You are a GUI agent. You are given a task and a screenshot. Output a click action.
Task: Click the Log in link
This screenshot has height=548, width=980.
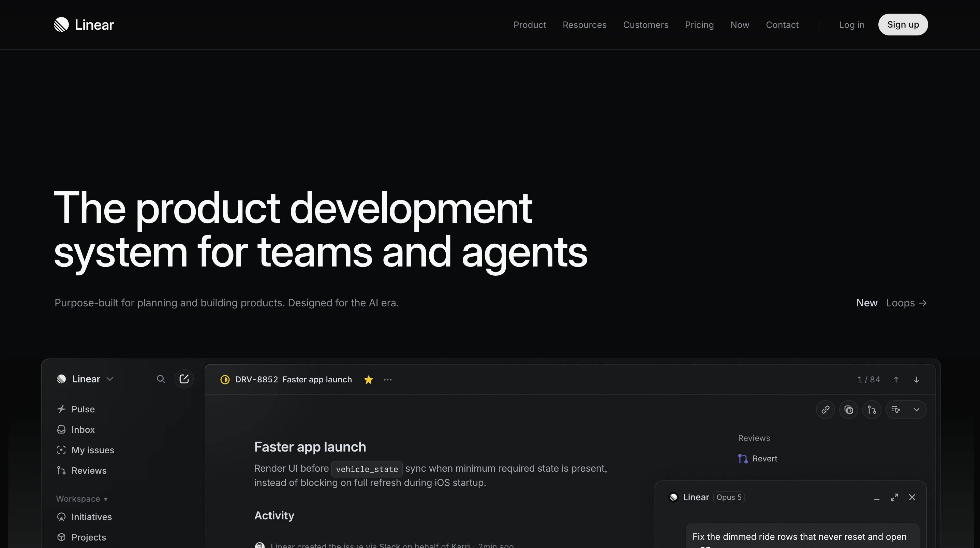pyautogui.click(x=852, y=25)
